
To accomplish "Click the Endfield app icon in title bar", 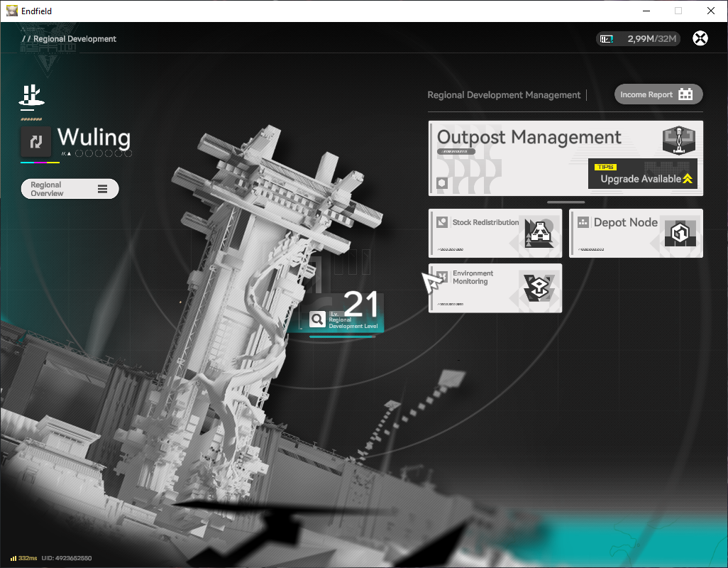I will coord(11,11).
